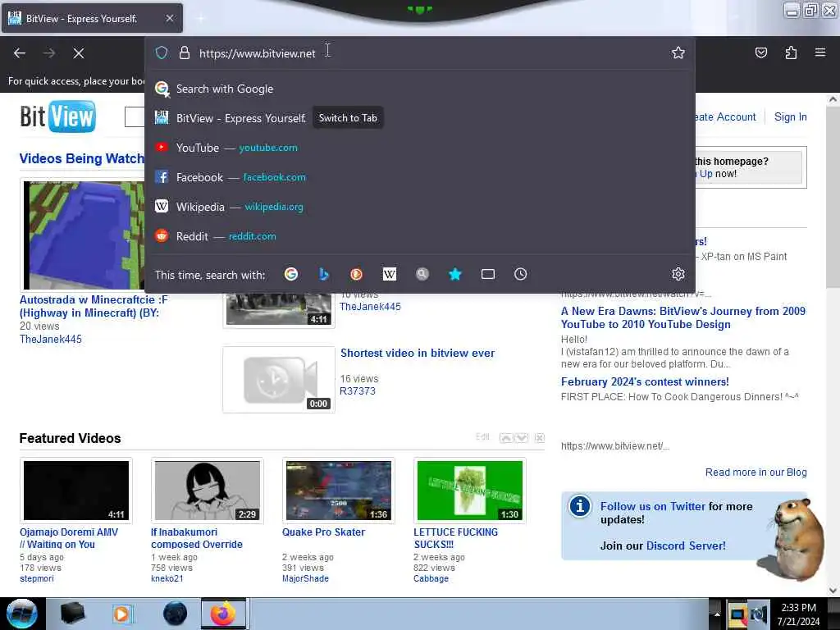Click the URL address field text
Screen dimensions: 840x630
(x=257, y=53)
